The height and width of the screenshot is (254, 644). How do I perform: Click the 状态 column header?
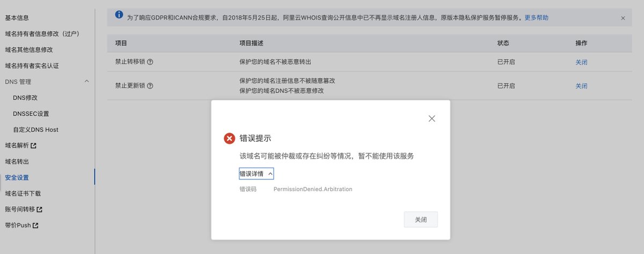pyautogui.click(x=503, y=43)
